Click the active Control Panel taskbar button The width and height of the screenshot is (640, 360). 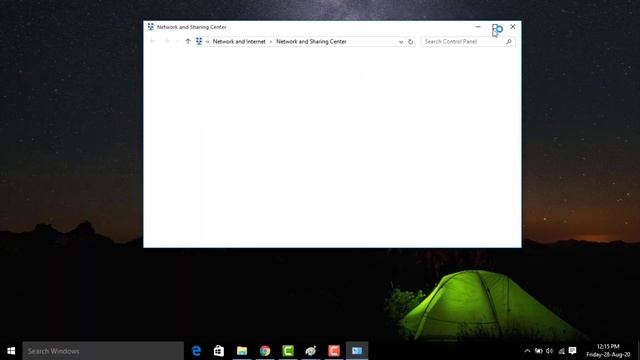pos(357,351)
